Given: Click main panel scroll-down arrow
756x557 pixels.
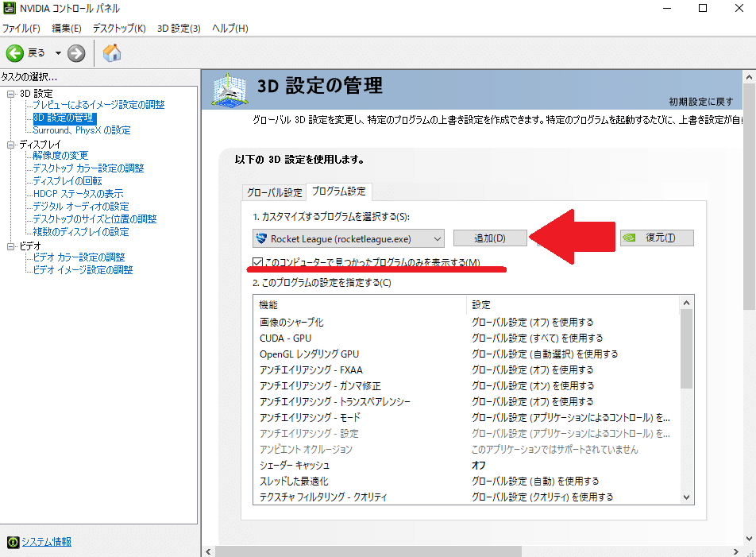Looking at the screenshot, I should point(749,539).
